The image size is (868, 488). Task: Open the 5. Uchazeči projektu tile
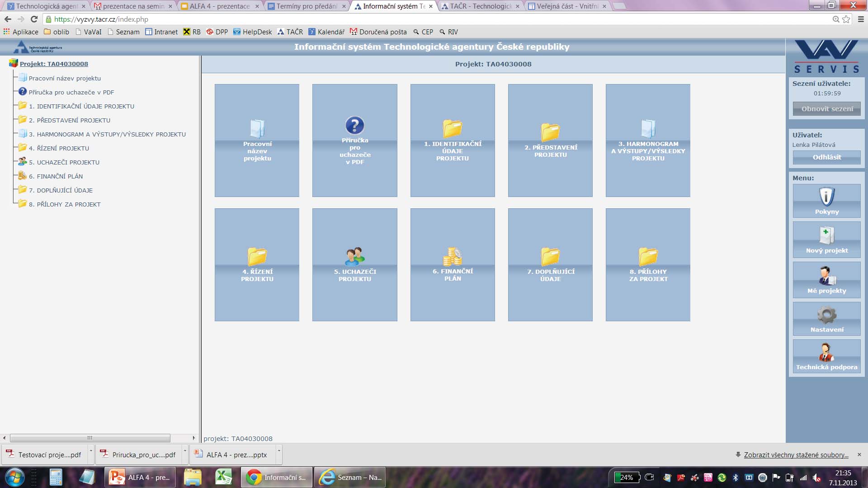(x=354, y=265)
